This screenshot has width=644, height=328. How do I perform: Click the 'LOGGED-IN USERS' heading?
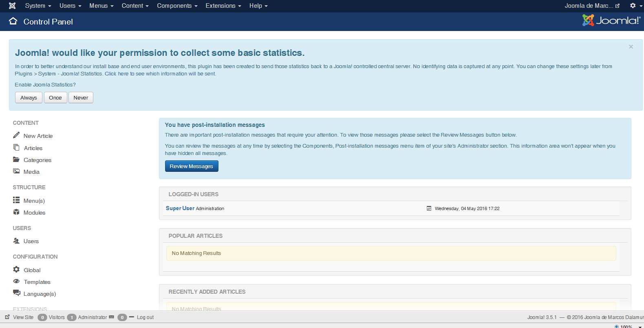[194, 194]
